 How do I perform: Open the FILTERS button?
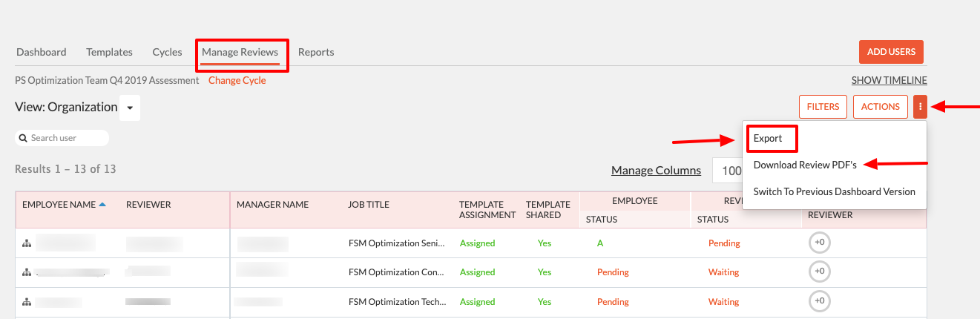coord(823,107)
